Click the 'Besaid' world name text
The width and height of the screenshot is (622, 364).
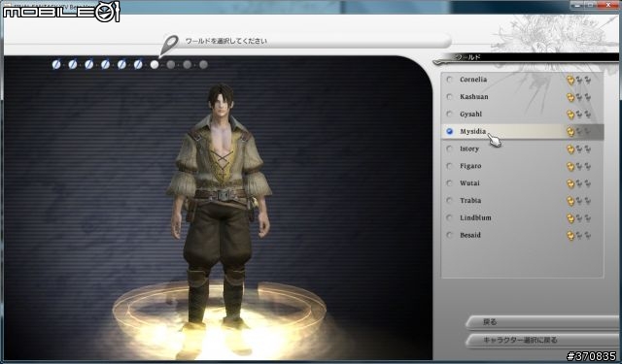tap(470, 235)
